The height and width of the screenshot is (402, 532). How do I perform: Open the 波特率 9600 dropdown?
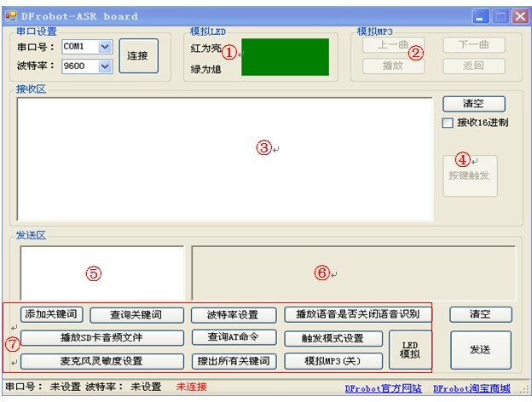105,66
